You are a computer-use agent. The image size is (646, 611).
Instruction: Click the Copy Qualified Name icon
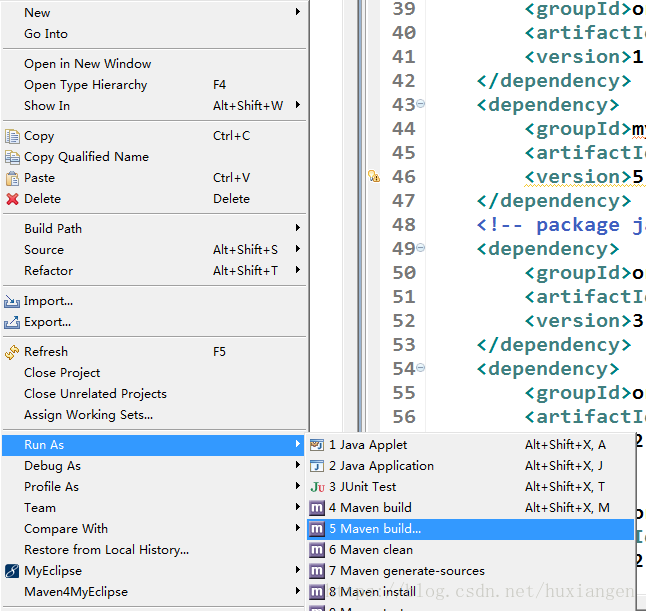[12, 157]
